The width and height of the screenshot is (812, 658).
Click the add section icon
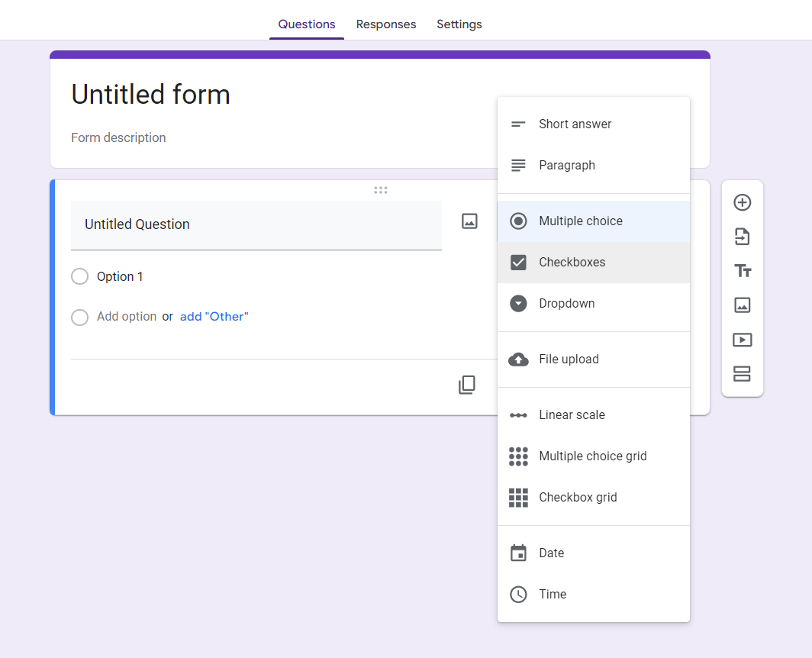(x=742, y=374)
